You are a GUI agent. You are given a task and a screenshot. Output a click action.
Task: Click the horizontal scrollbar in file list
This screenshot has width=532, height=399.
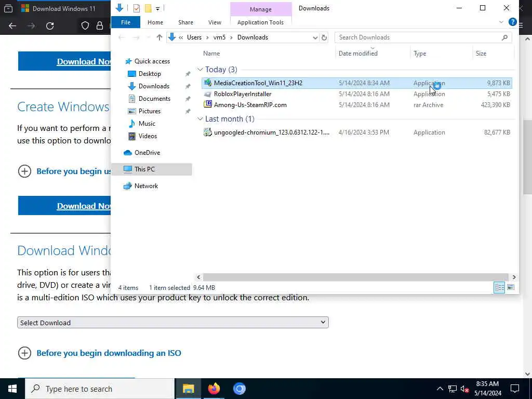355,277
